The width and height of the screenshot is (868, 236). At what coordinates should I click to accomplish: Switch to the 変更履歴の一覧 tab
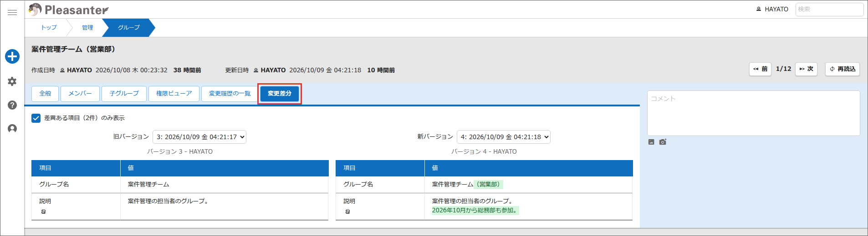[230, 94]
